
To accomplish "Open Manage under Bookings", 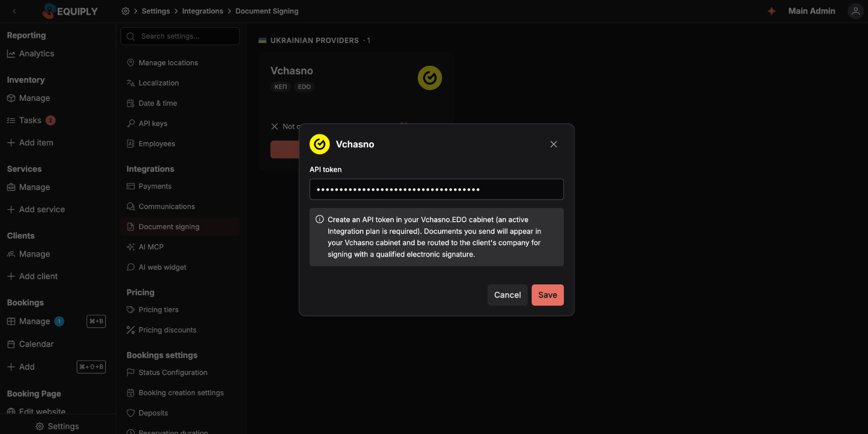I will (29, 321).
